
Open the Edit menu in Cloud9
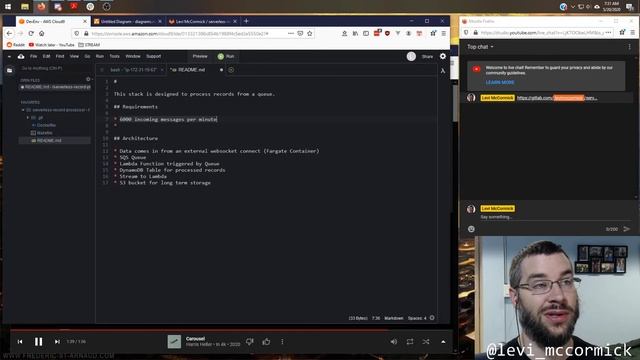47,56
